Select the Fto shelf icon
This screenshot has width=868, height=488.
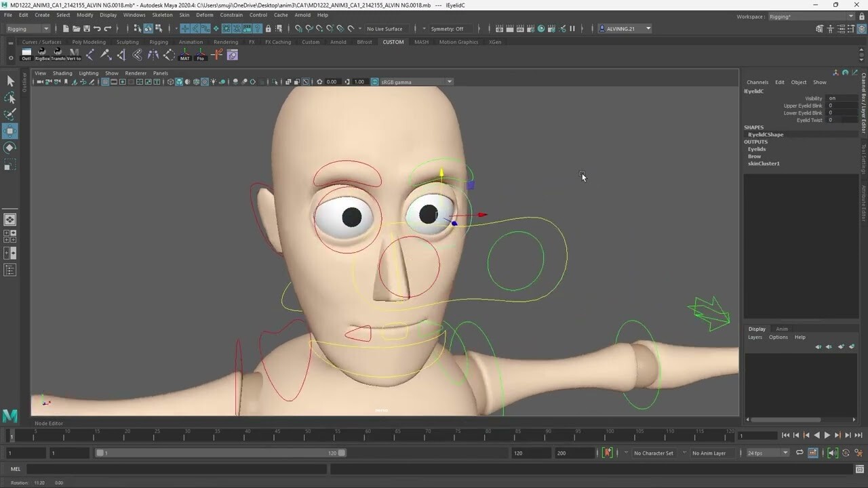(201, 54)
